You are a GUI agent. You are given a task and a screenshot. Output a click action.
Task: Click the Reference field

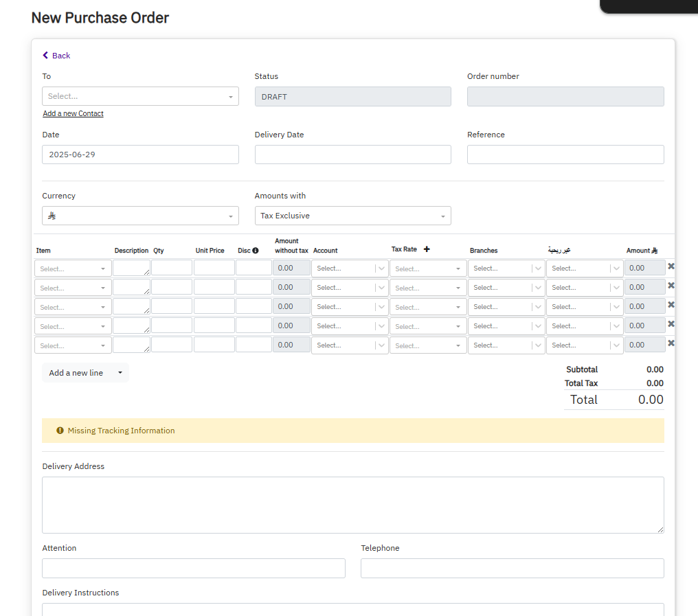tap(565, 154)
